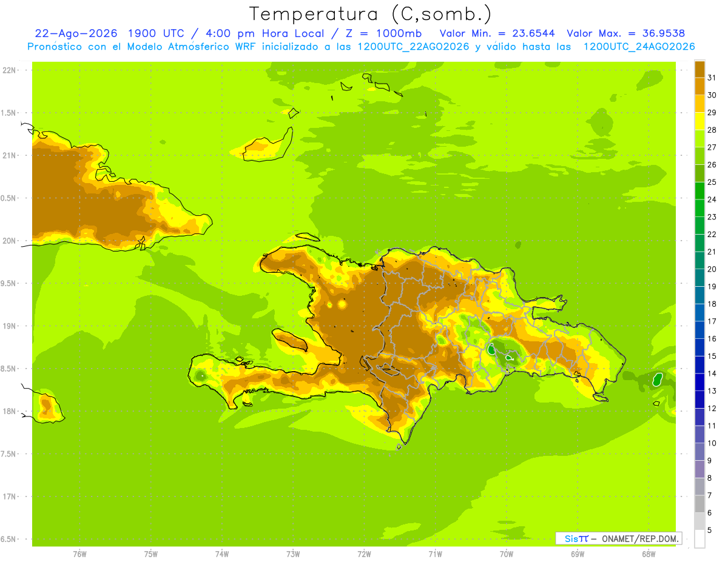Click the "71W" longitude label
Viewport: 728px width, 562px height.
435,554
